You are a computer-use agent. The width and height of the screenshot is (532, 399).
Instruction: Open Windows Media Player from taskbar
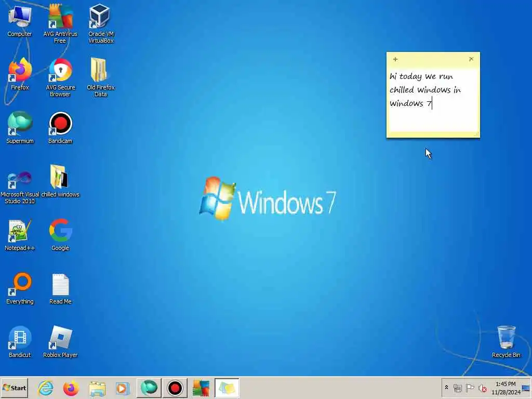(x=122, y=388)
